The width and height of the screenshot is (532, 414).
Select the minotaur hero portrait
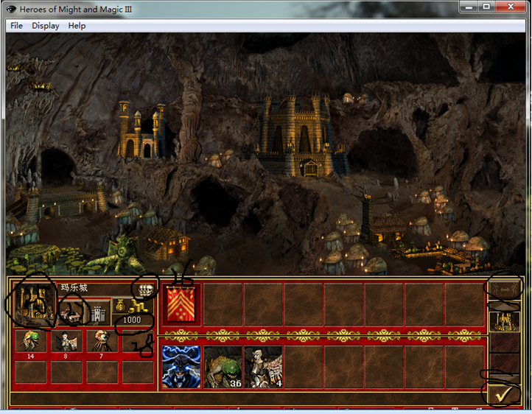(181, 367)
